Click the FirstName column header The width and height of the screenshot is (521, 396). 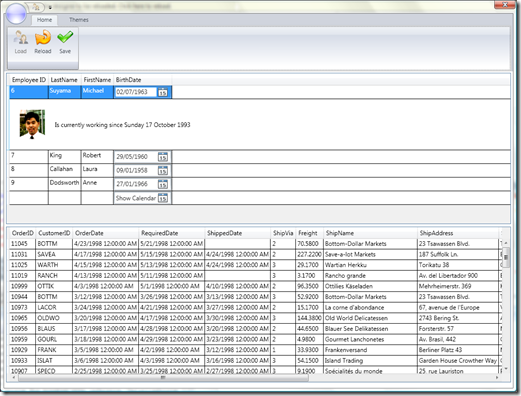pyautogui.click(x=97, y=80)
